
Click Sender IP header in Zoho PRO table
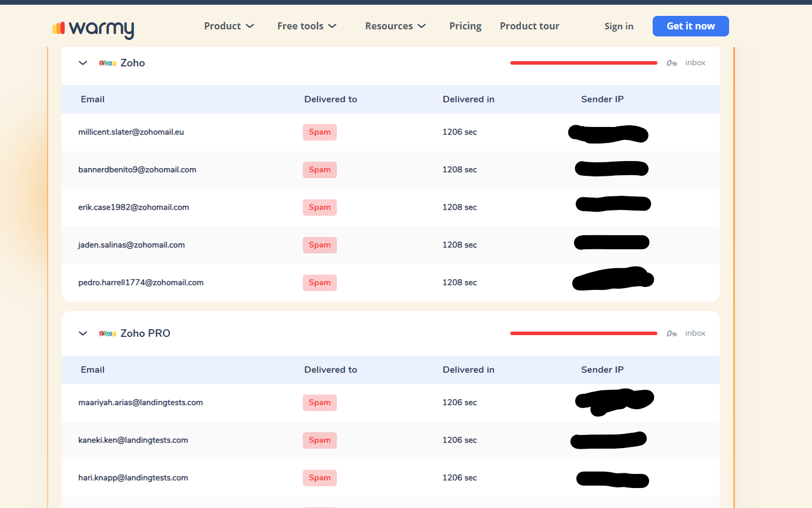click(602, 370)
